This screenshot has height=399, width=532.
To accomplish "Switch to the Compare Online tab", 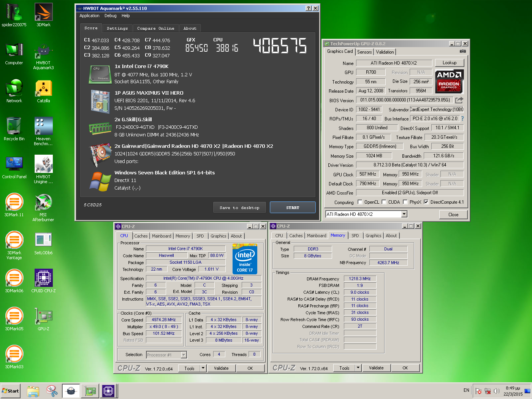I will pyautogui.click(x=156, y=28).
